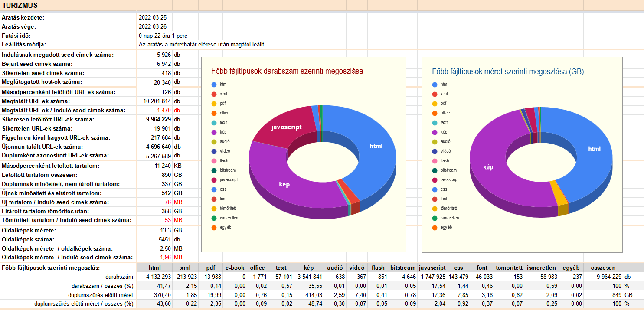Select the e-book column header in the table
The width and height of the screenshot is (644, 310).
(x=235, y=268)
